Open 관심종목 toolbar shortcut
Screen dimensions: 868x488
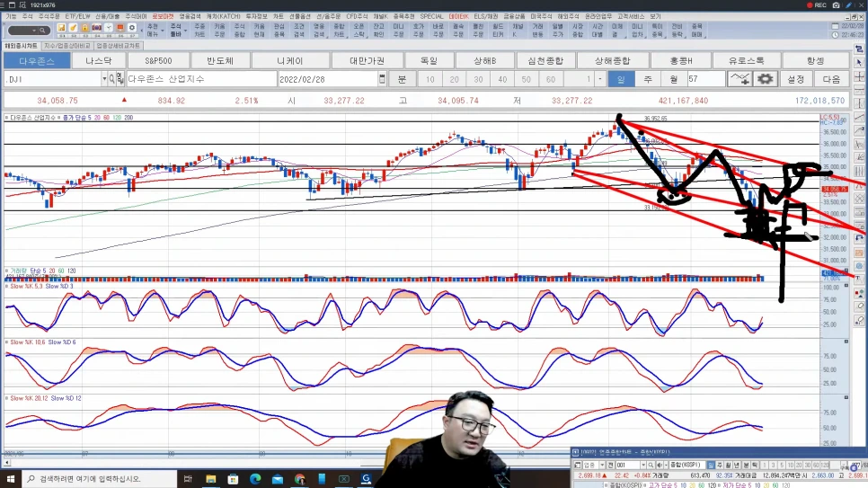tap(279, 31)
